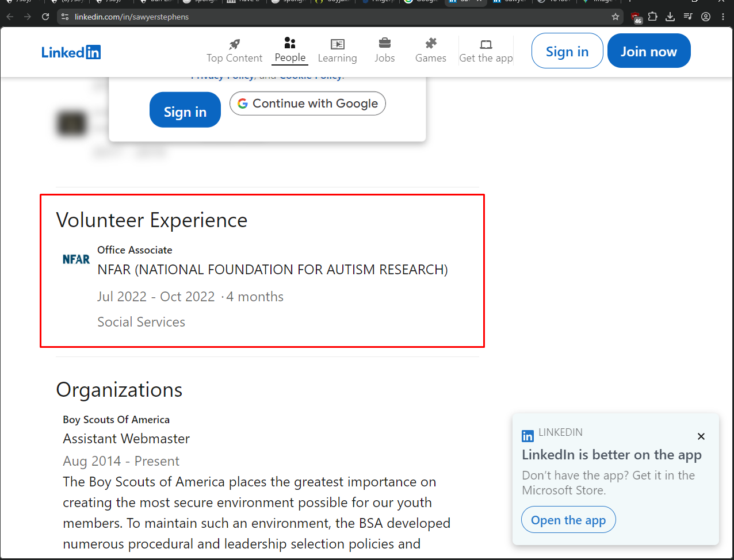Click Open the app button
The width and height of the screenshot is (734, 560).
[x=568, y=520]
